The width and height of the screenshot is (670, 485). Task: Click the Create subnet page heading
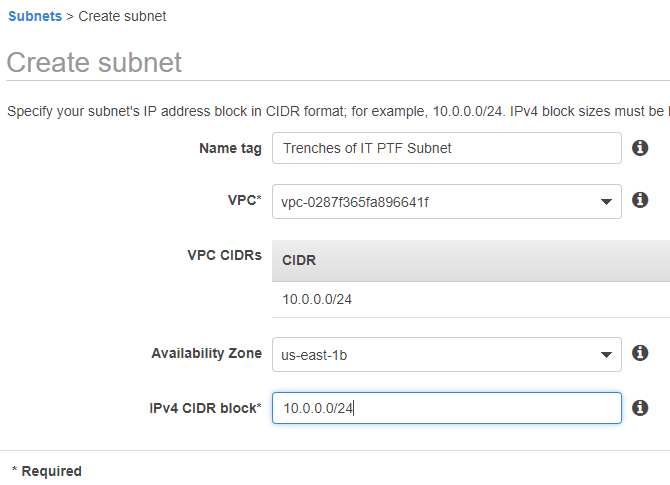pyautogui.click(x=94, y=62)
